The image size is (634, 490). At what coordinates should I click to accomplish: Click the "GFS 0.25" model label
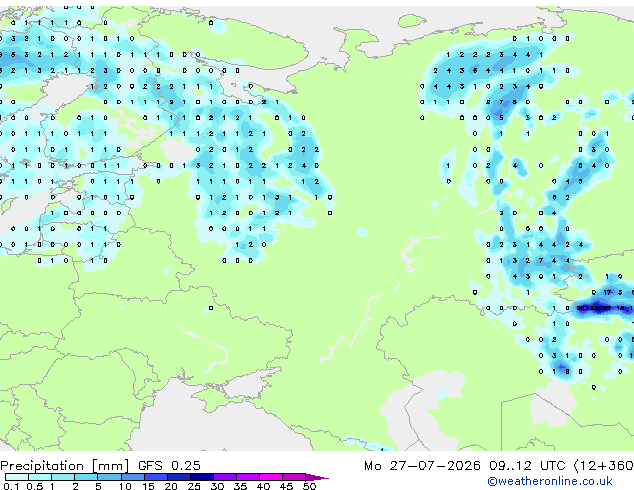pos(169,466)
